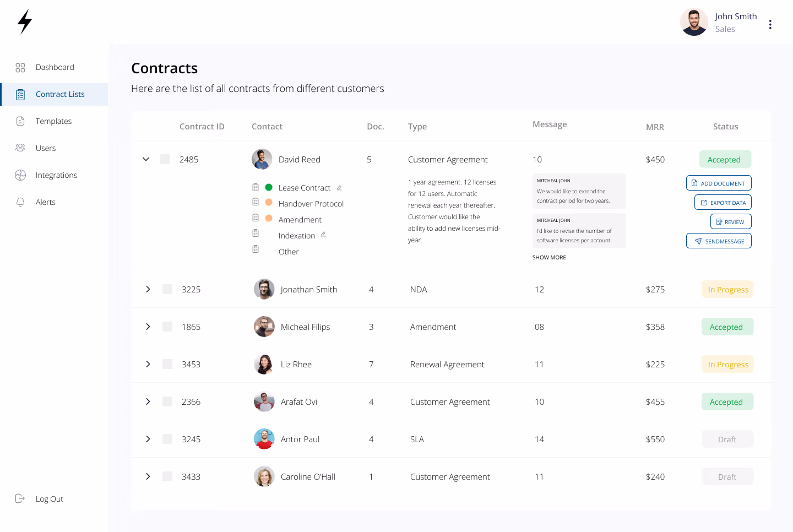
Task: Open the Contract Lists menu item
Action: (59, 94)
